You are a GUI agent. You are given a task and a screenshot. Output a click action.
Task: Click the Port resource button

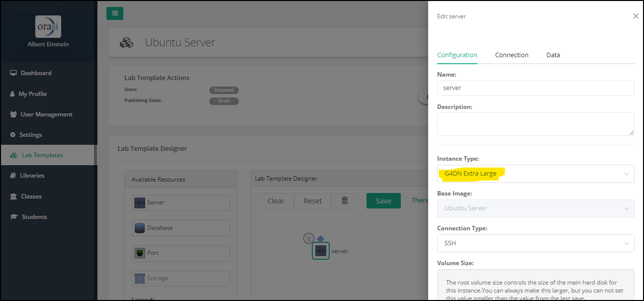(x=181, y=253)
